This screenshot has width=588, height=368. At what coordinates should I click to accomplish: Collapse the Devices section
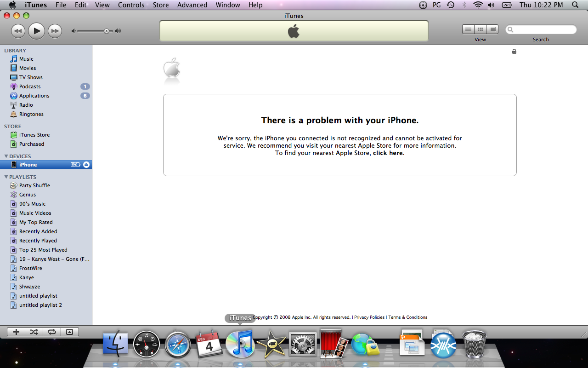pyautogui.click(x=6, y=156)
